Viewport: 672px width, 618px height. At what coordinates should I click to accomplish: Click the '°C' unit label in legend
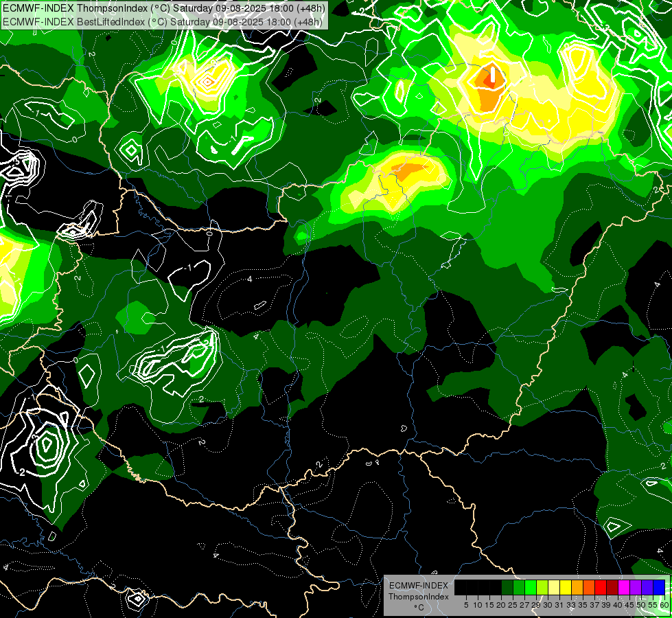419,607
